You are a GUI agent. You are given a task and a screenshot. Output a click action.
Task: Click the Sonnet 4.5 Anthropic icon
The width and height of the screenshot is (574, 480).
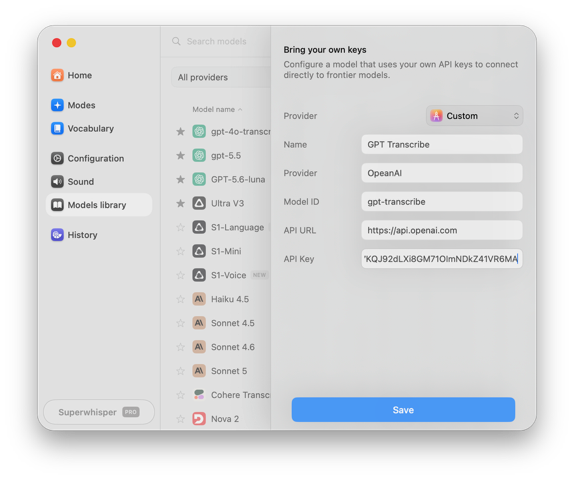point(199,323)
